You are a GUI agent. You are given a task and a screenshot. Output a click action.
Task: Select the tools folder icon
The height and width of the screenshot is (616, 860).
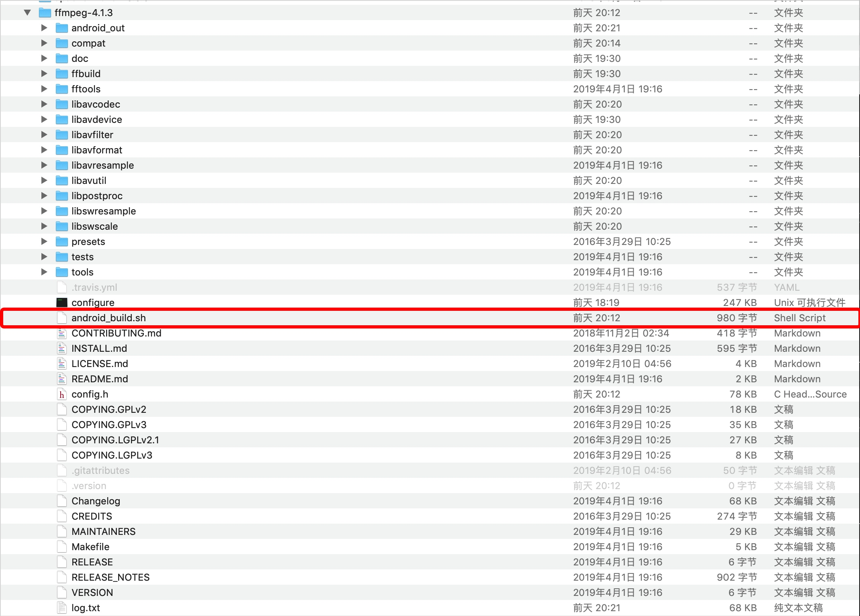click(61, 272)
